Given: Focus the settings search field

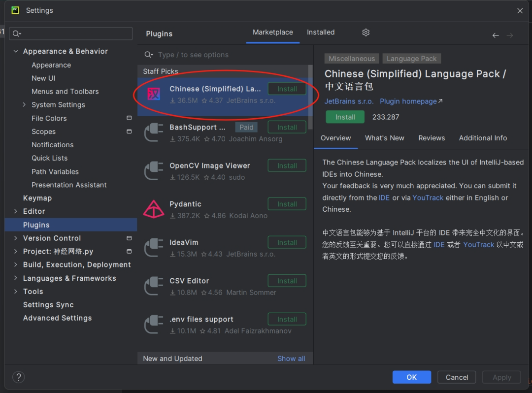Looking at the screenshot, I should 71,33.
